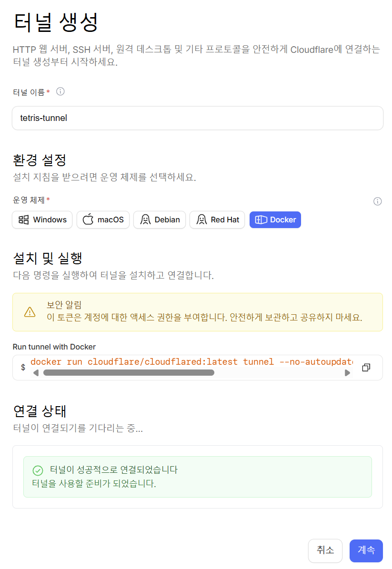Click the info icon right of 운영 체제

coord(377,201)
